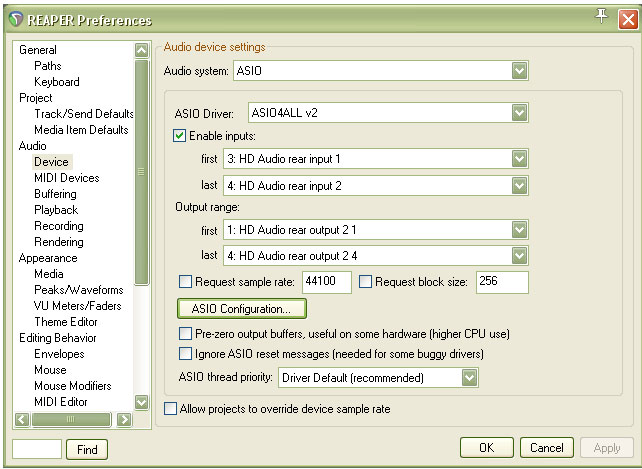Click tree scrollbar down arrow
642x469 pixels.
pos(141,402)
